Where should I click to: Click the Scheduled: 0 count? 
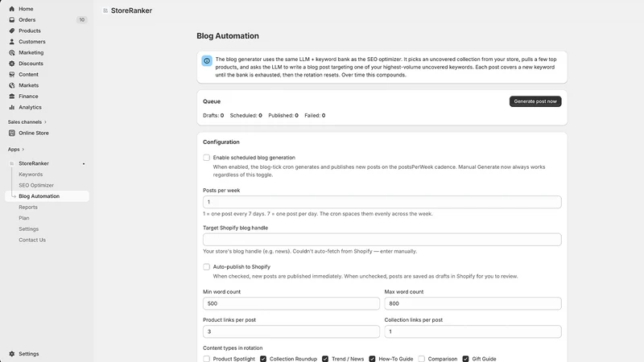(x=246, y=116)
